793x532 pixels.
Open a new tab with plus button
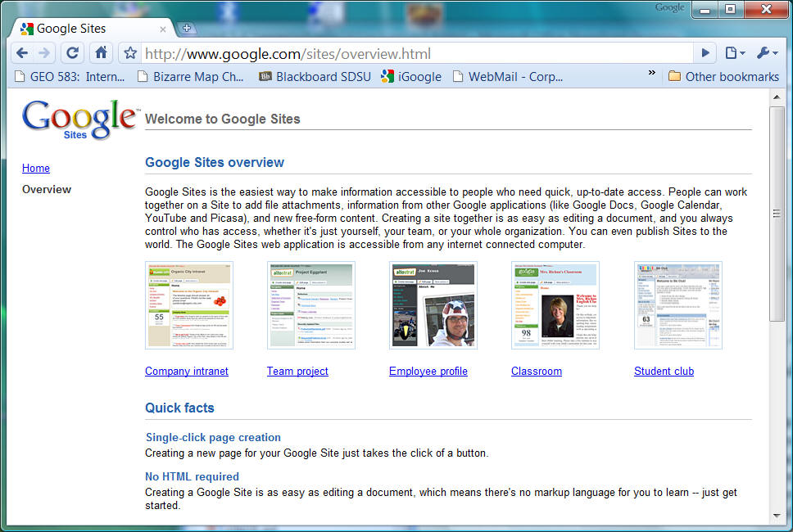tap(187, 29)
